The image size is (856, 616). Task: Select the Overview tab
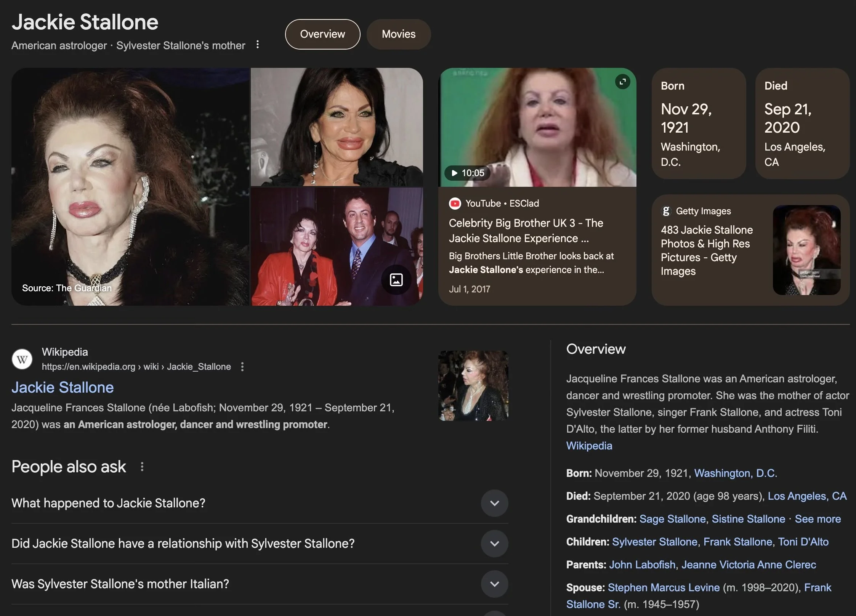point(322,34)
